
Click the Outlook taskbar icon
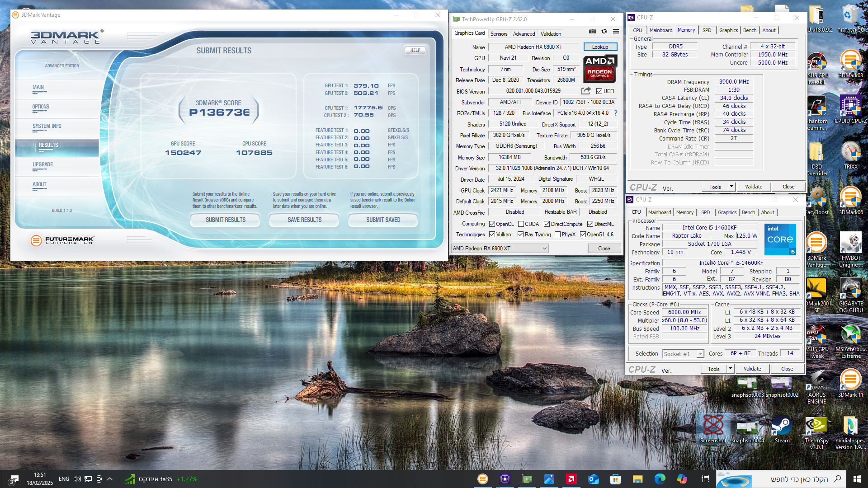point(594,479)
